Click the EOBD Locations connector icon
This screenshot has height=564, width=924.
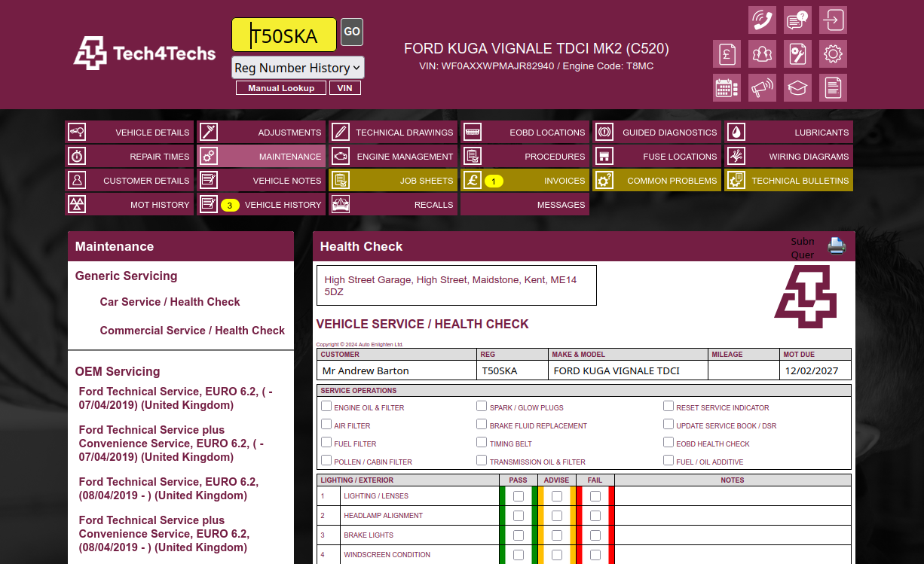pos(473,132)
